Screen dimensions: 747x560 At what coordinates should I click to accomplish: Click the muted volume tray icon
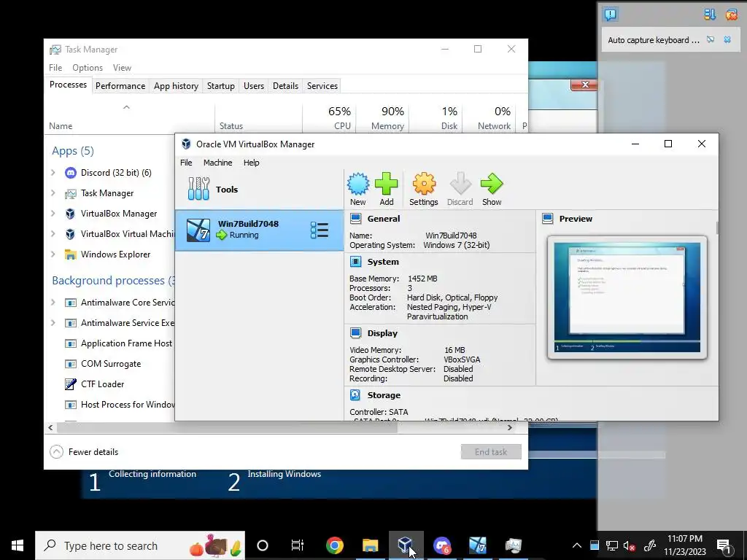point(630,545)
